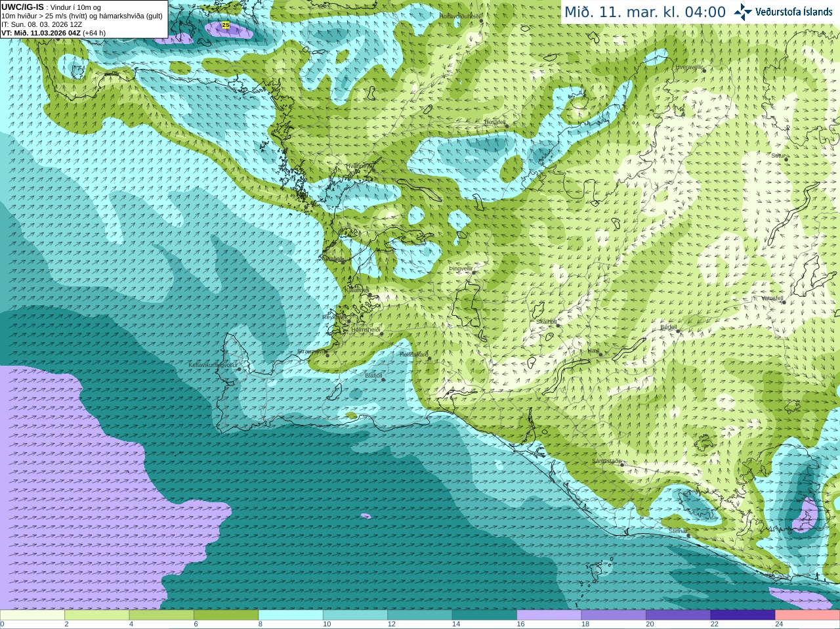Click the Veðurstofa Íslands logo
This screenshot has height=629, width=840.
tap(784, 12)
